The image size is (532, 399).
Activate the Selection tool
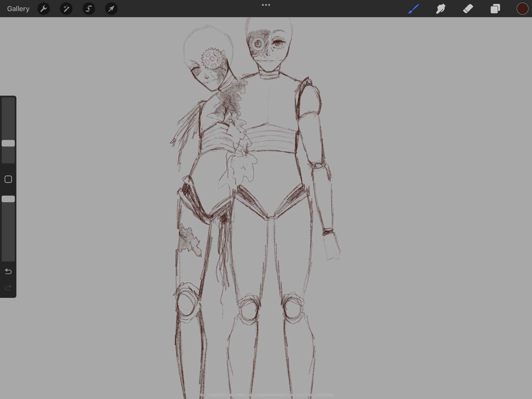(89, 9)
